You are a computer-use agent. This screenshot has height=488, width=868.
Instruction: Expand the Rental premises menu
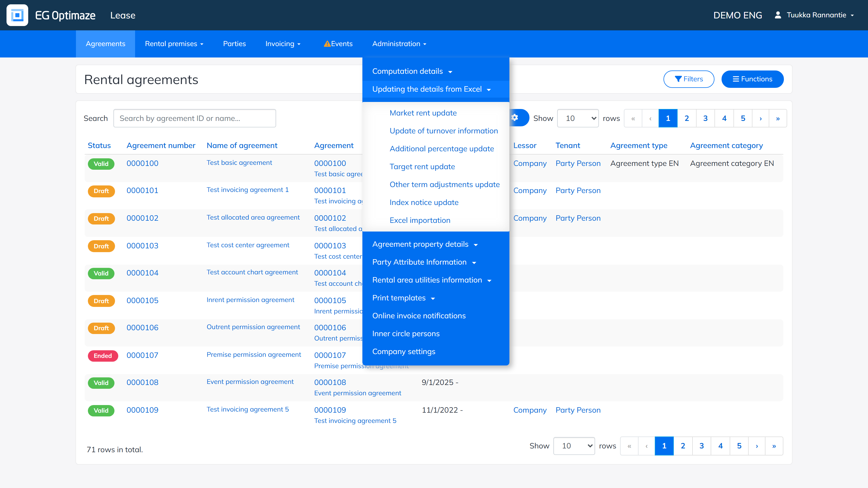(174, 44)
